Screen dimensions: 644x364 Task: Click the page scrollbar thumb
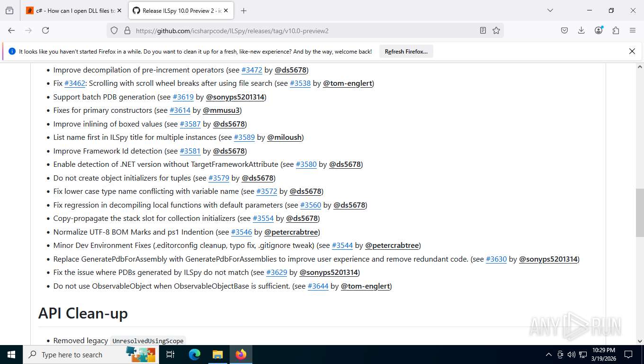pyautogui.click(x=640, y=212)
